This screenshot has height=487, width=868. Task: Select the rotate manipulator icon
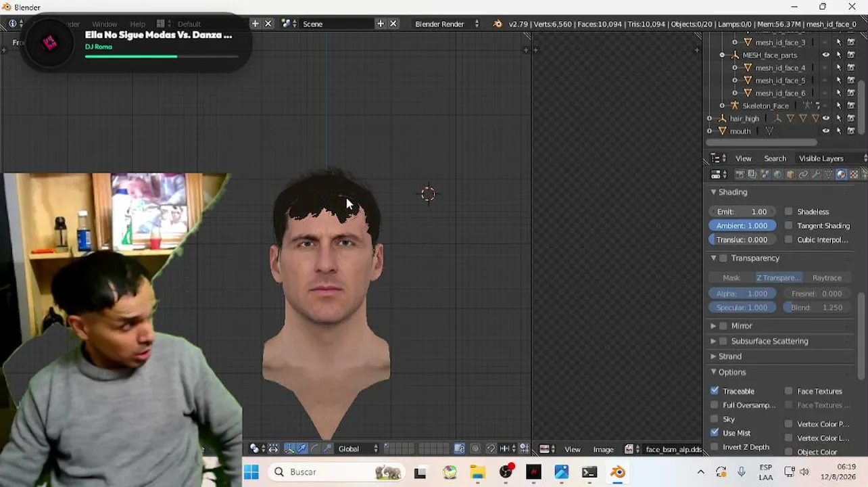[x=315, y=448]
